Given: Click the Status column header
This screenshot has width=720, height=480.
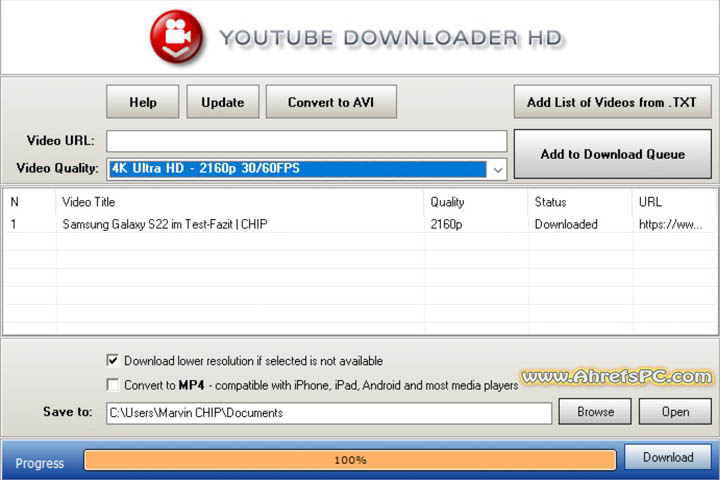Looking at the screenshot, I should click(550, 202).
